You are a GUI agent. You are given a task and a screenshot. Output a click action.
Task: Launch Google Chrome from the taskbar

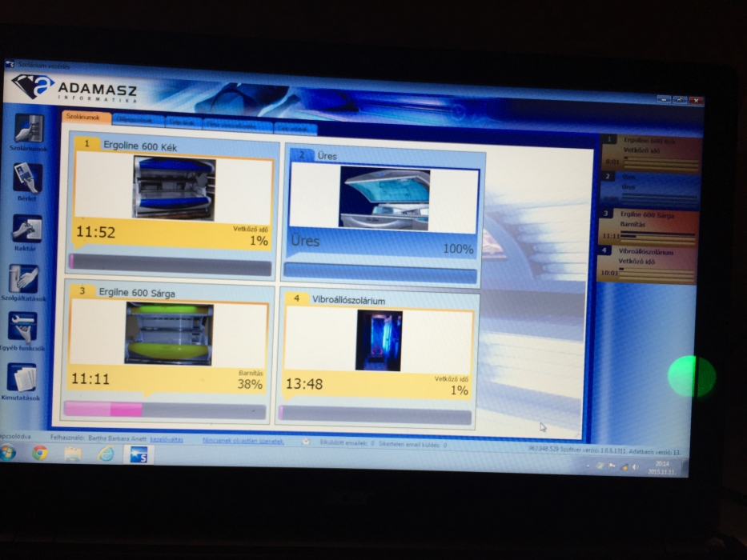click(x=40, y=454)
